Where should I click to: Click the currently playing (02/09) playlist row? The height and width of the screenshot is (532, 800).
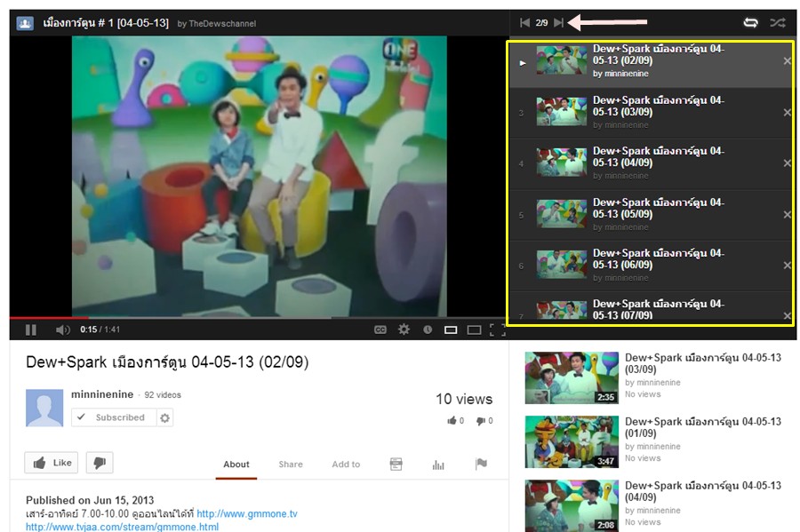(652, 62)
